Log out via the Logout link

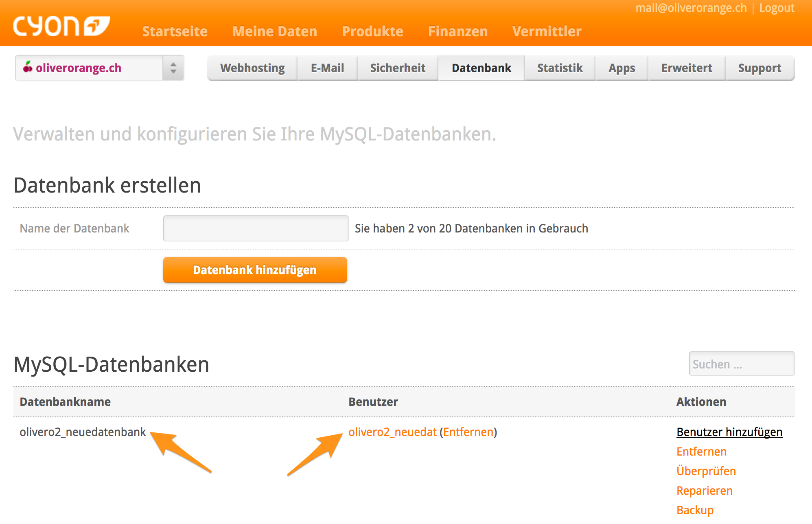[777, 8]
